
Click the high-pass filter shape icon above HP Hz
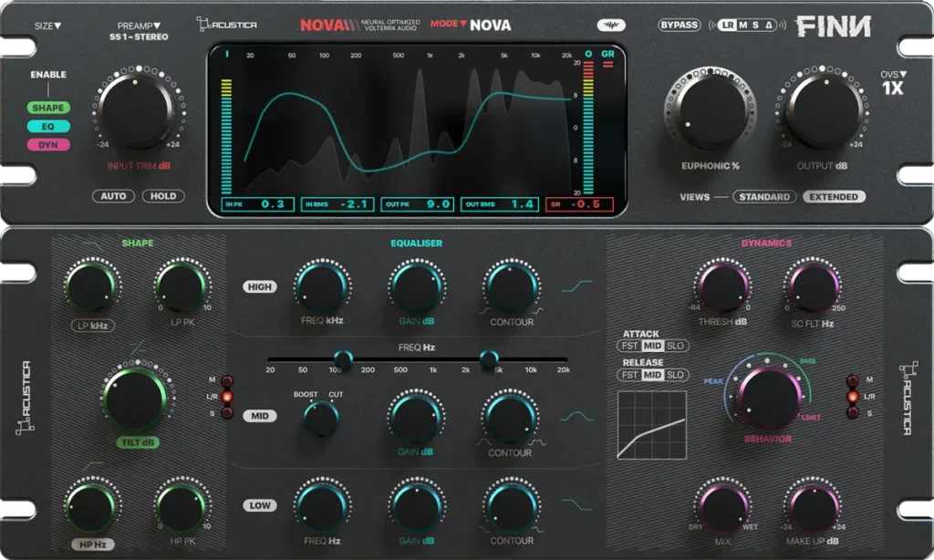point(92,466)
